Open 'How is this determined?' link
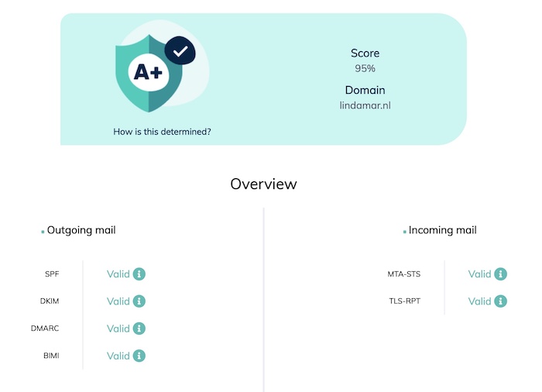542x392 pixels. (162, 132)
